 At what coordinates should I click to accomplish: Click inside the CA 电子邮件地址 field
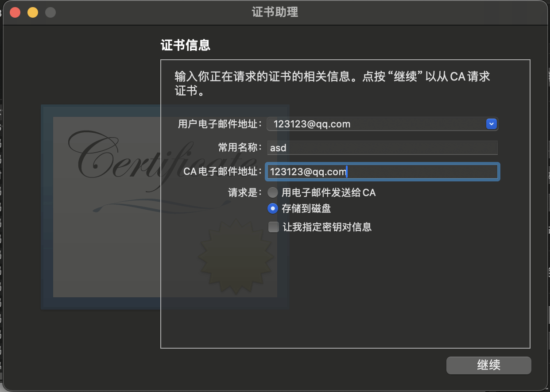tap(383, 172)
